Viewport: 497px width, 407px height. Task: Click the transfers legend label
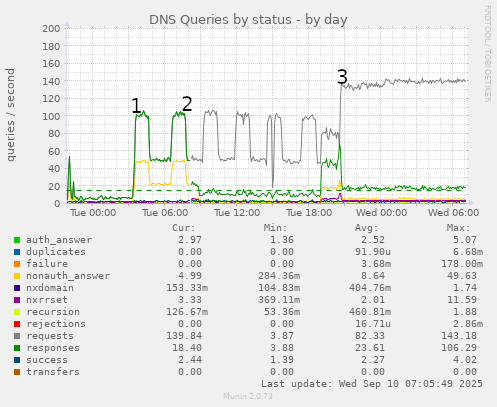point(53,372)
